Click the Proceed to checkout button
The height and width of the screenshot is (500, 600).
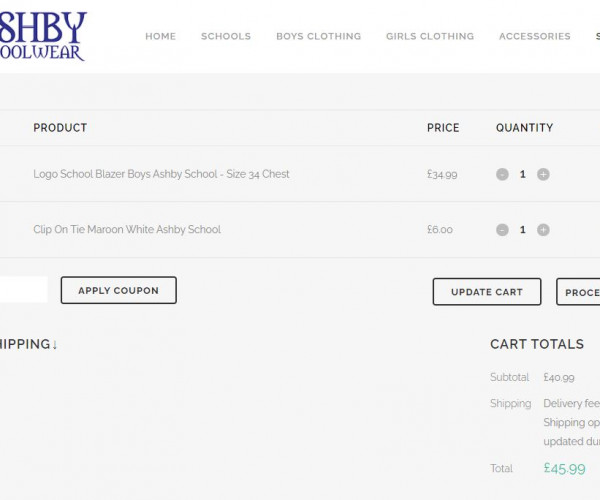[580, 292]
